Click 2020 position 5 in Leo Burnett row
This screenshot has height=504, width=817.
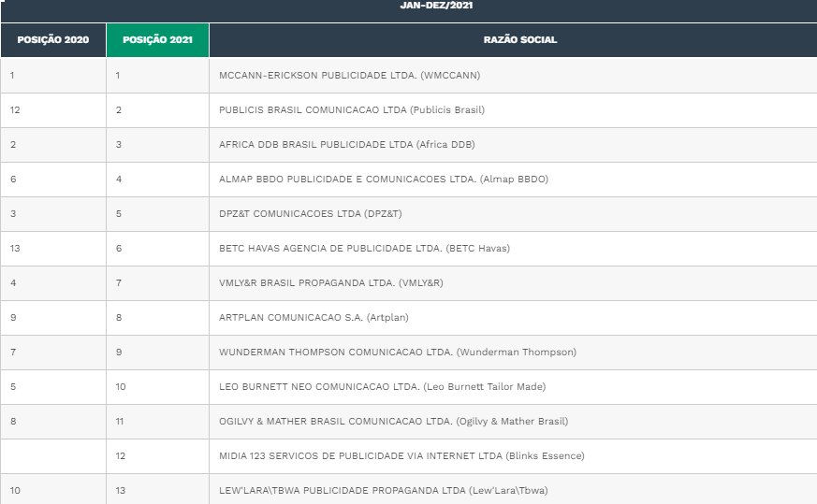(53, 387)
